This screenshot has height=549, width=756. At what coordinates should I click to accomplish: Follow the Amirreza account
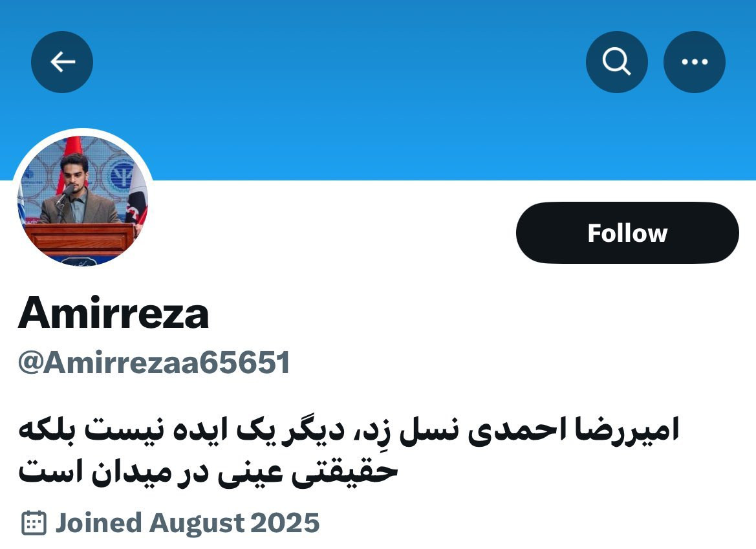coord(627,233)
